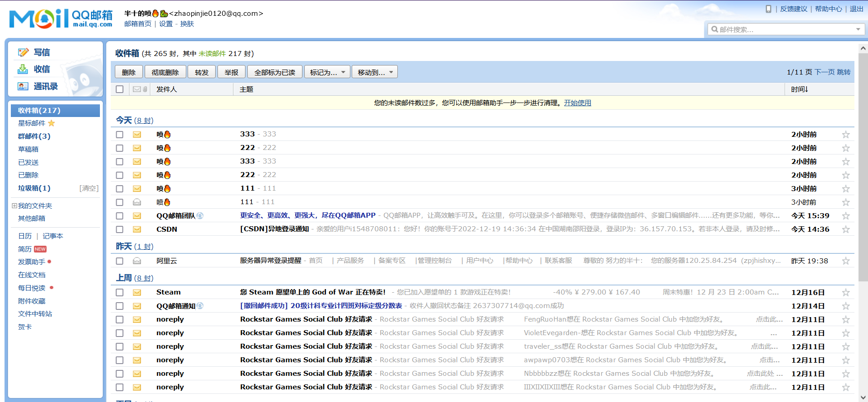This screenshot has height=402, width=868.
Task: Open the 设置 link
Action: tap(165, 24)
